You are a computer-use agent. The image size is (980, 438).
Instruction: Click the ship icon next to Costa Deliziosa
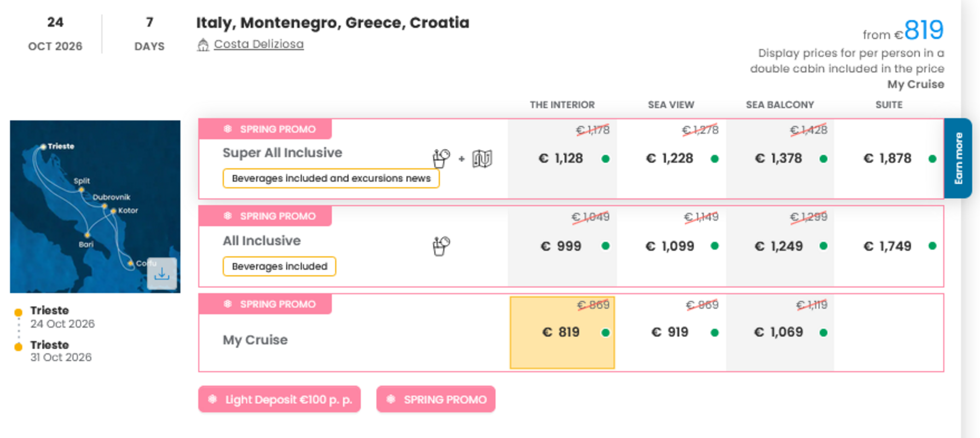[x=204, y=44]
